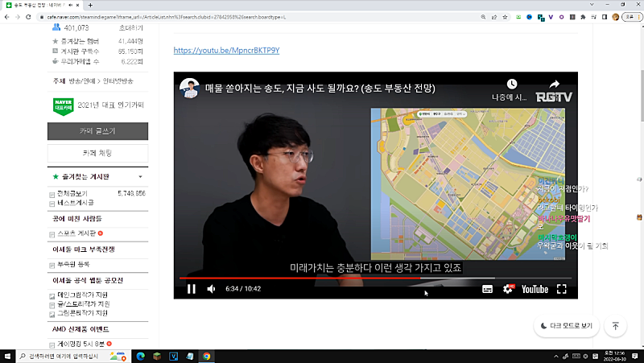Mute the video volume
Viewport: 644px width, 363px height.
click(211, 289)
